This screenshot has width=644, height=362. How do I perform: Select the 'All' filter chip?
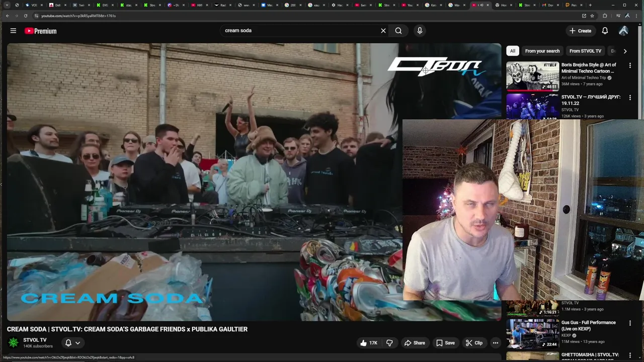[x=512, y=51]
